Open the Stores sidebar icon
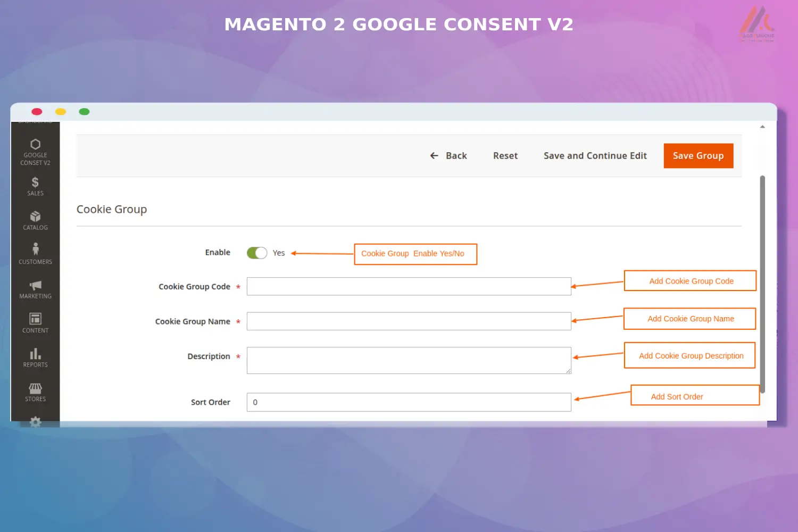This screenshot has width=798, height=532. coord(35,389)
